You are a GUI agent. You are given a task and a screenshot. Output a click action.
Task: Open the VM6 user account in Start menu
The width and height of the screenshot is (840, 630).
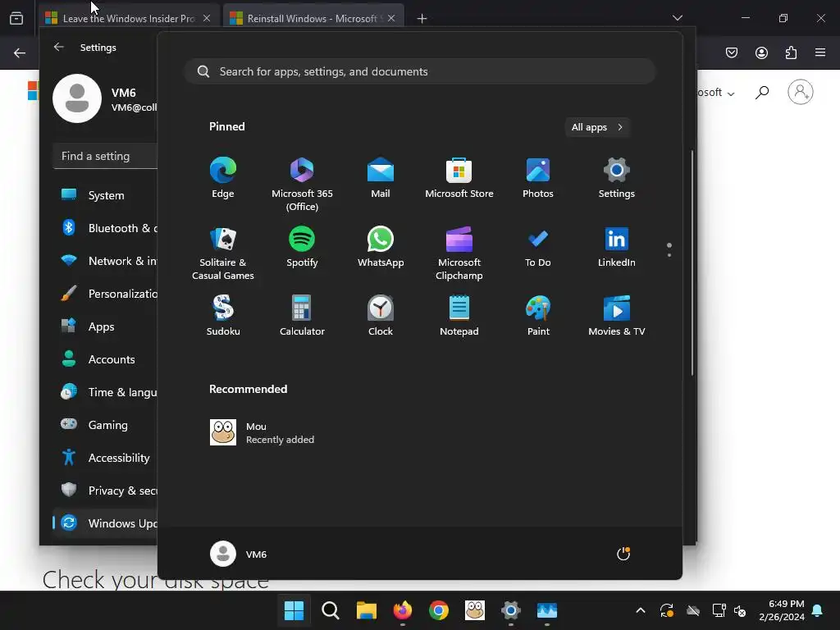tap(239, 554)
